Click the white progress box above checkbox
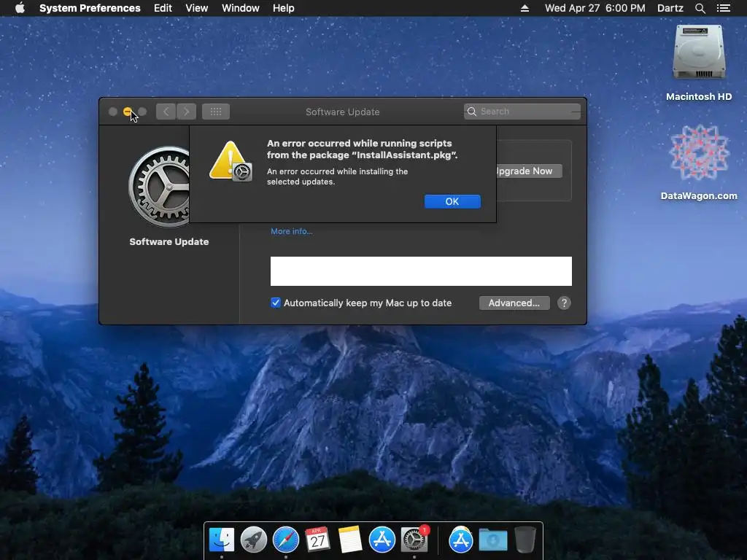This screenshot has height=560, width=747. click(x=421, y=271)
